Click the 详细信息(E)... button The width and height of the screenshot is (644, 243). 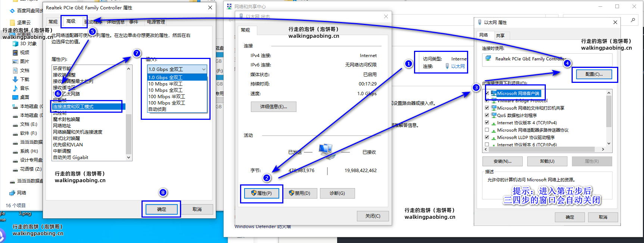(x=274, y=107)
